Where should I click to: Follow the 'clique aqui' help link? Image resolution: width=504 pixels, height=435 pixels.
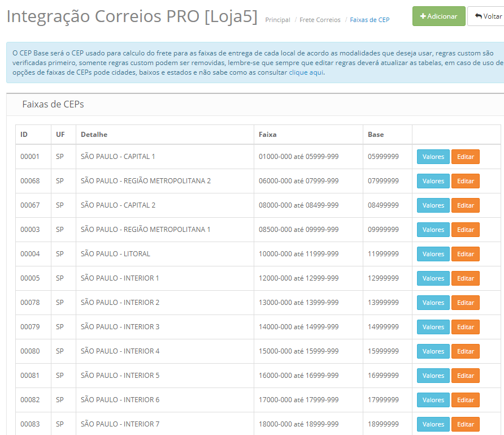tap(306, 72)
